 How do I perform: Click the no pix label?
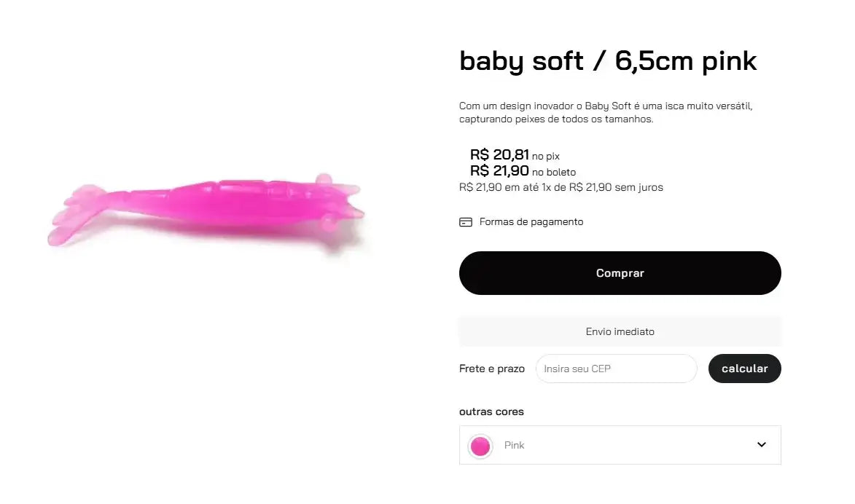pyautogui.click(x=546, y=156)
